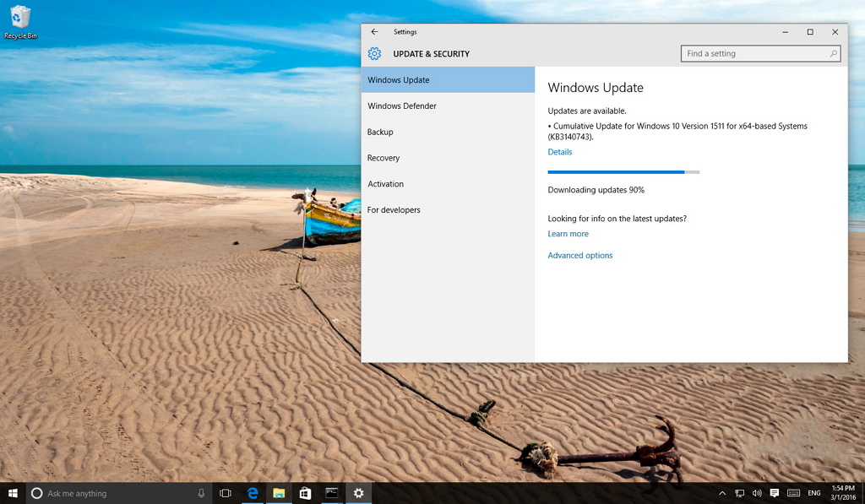Click the Cortana circle icon
This screenshot has height=504, width=865.
pyautogui.click(x=36, y=493)
